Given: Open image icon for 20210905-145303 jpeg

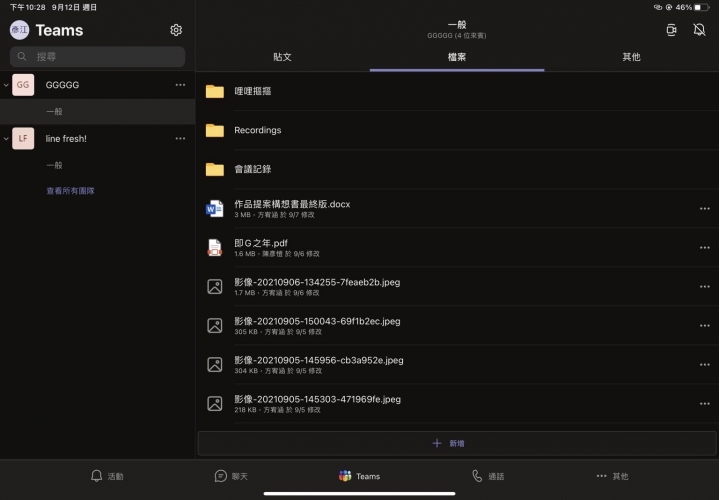Looking at the screenshot, I should 215,404.
